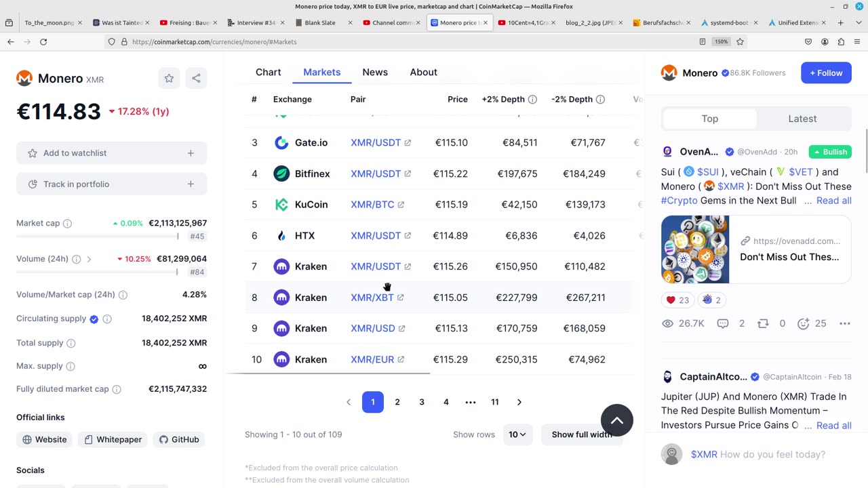
Task: Click the Bitfinex exchange logo
Action: point(281,174)
